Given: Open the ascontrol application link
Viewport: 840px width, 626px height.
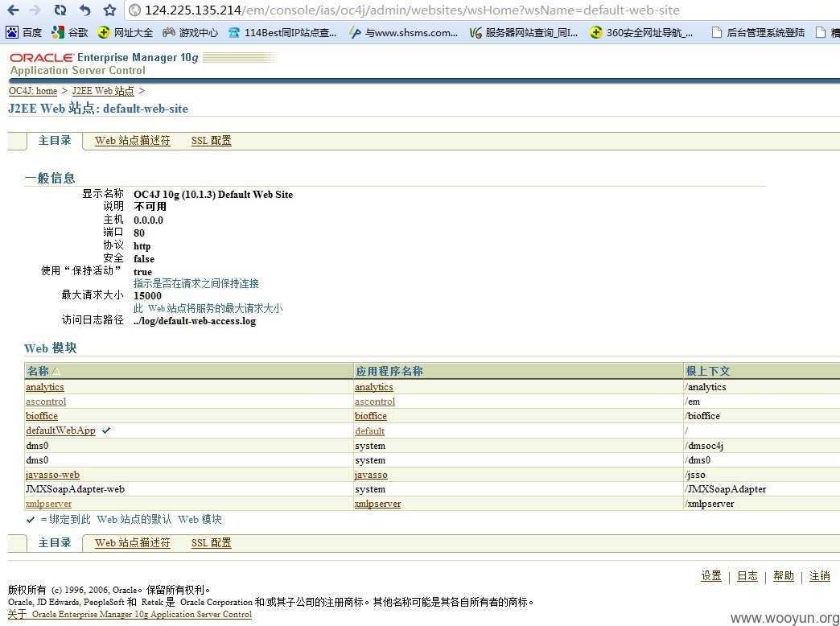Looking at the screenshot, I should [374, 402].
